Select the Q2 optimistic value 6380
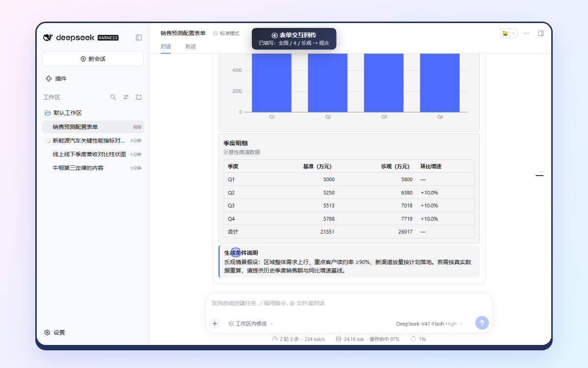588x368 pixels. 407,193
